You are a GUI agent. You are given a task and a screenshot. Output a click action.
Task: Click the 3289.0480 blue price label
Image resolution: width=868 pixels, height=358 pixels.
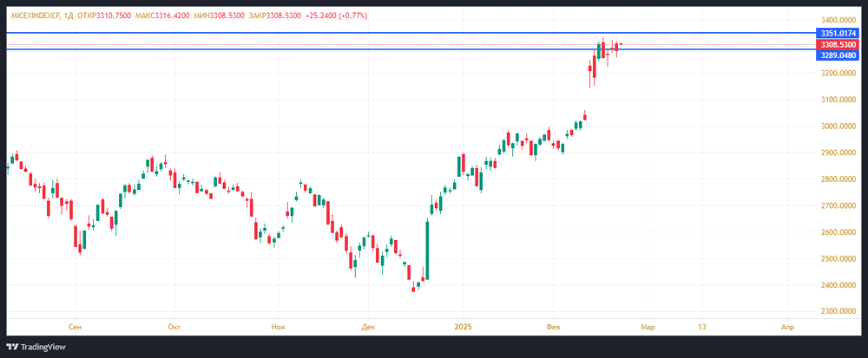(838, 55)
